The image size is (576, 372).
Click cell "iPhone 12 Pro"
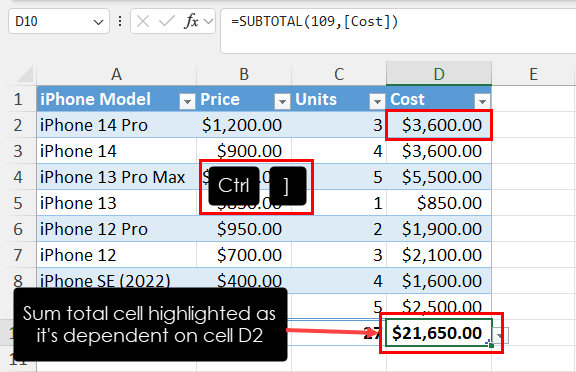pyautogui.click(x=116, y=229)
